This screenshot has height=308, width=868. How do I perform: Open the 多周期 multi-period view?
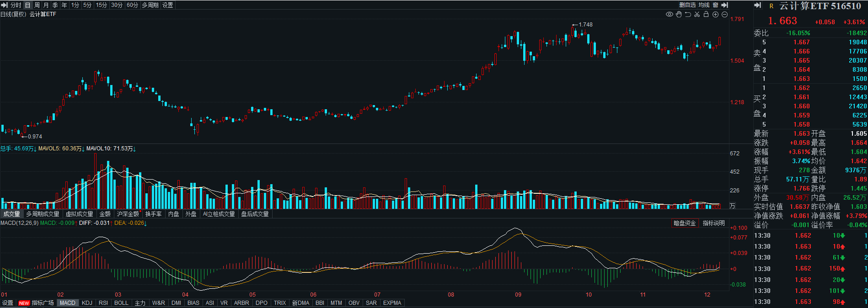click(150, 5)
